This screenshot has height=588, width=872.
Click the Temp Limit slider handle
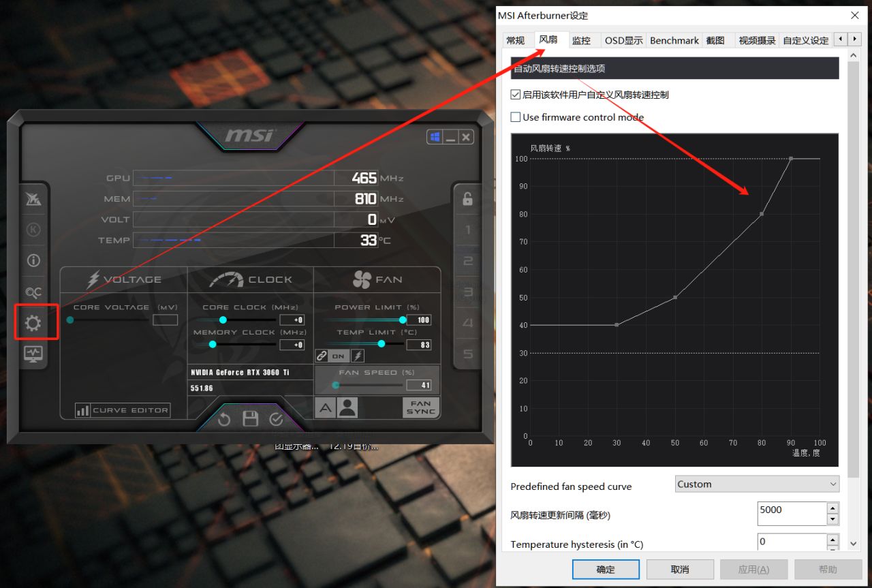pyautogui.click(x=381, y=344)
